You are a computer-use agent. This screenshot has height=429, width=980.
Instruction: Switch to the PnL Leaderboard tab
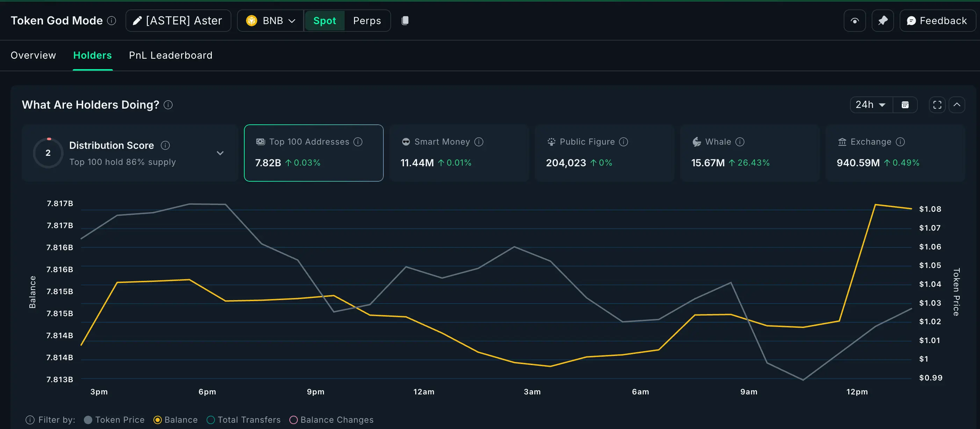click(x=171, y=55)
